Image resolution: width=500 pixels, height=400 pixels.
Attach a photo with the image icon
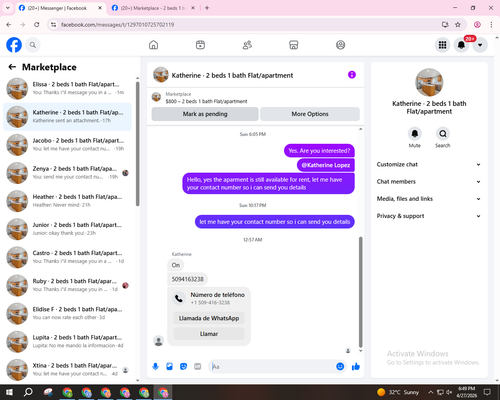point(169,367)
